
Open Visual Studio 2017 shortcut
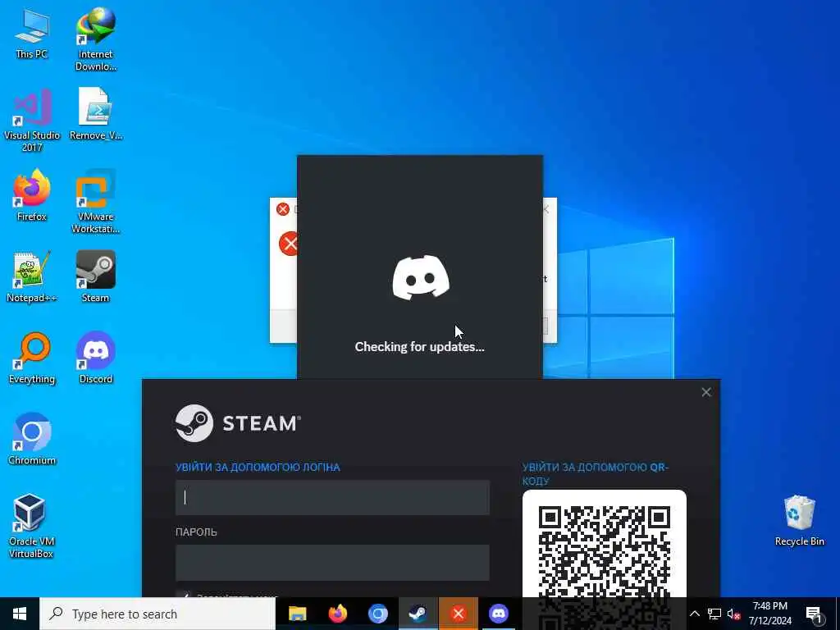click(x=32, y=120)
